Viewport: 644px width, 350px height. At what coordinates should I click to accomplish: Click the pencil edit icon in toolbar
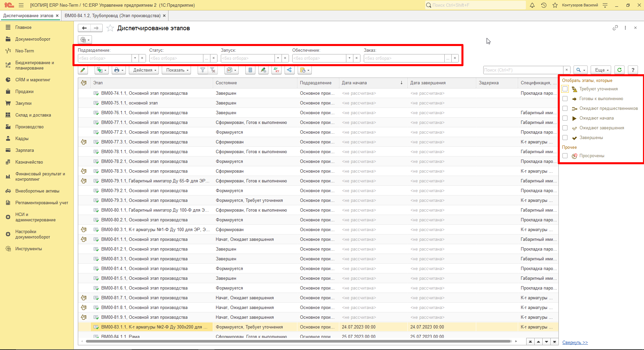[83, 70]
